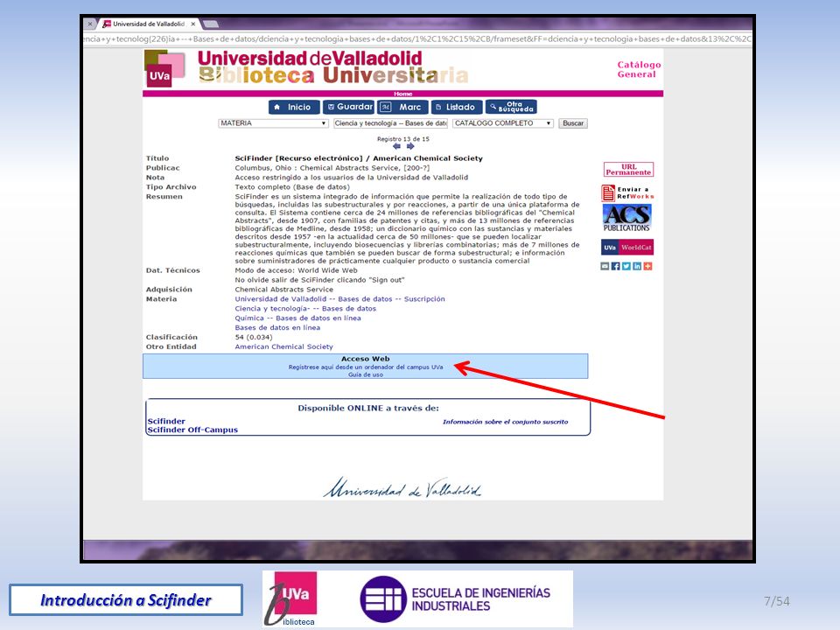Share on Twitter icon

[x=626, y=266]
